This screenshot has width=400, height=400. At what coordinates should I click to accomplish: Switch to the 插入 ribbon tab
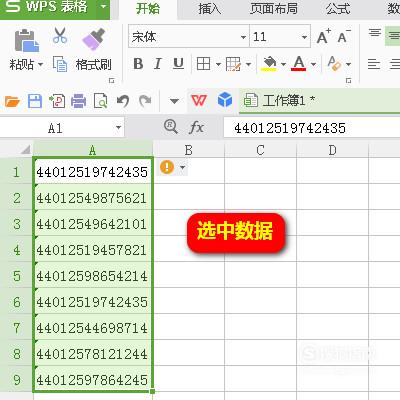[x=210, y=9]
